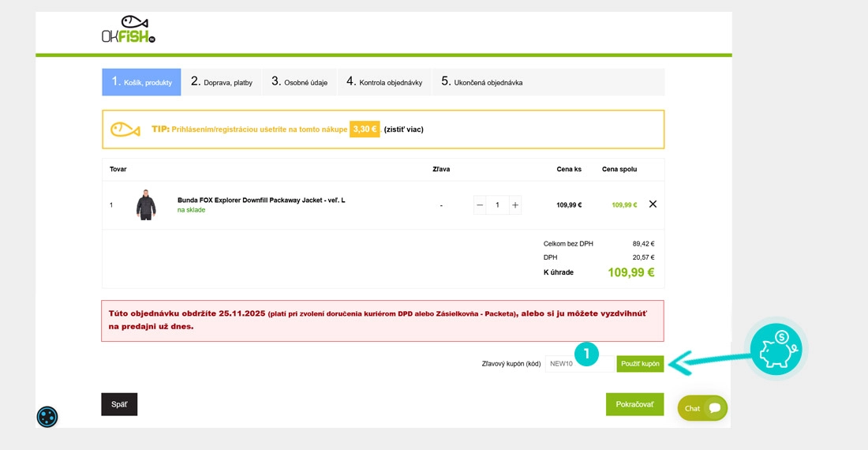Click the Cena ks column header
This screenshot has height=450, width=868.
(569, 170)
